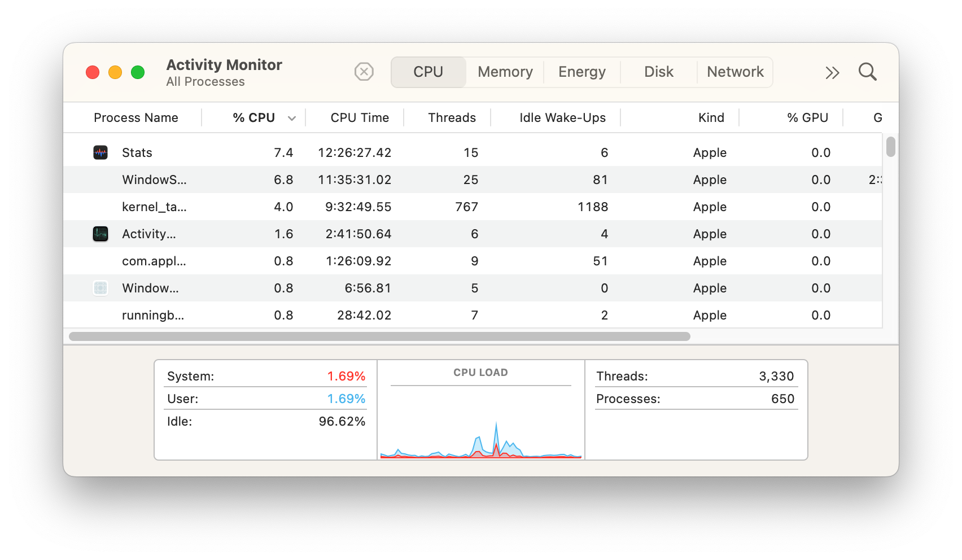Viewport: 962px width, 560px height.
Task: Open the search magnifier icon
Action: (x=868, y=72)
